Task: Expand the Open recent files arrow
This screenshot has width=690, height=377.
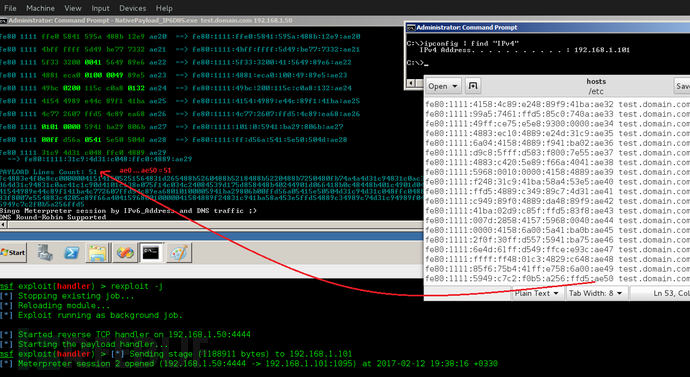Action: [x=455, y=86]
